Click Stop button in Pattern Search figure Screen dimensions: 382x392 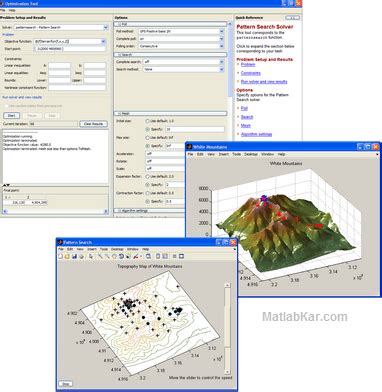click(66, 384)
